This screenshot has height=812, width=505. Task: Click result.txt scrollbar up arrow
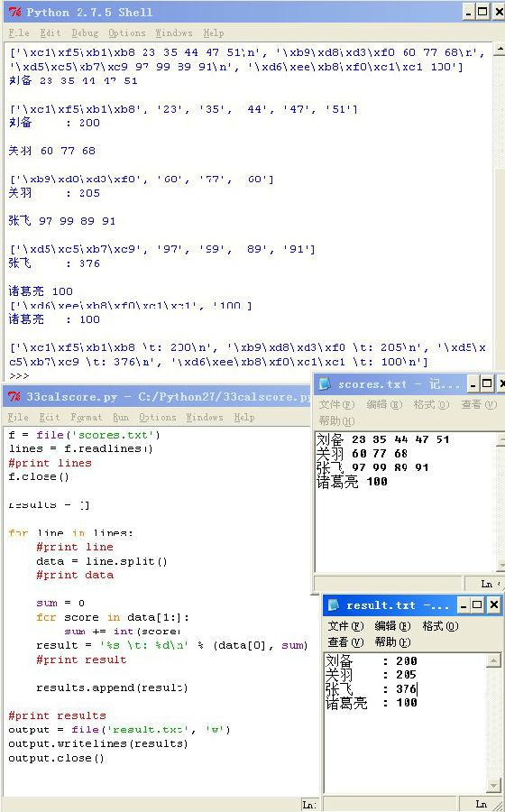point(494,660)
